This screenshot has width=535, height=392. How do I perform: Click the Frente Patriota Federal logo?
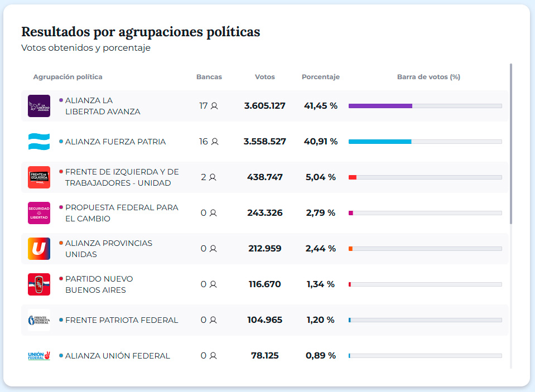(39, 320)
